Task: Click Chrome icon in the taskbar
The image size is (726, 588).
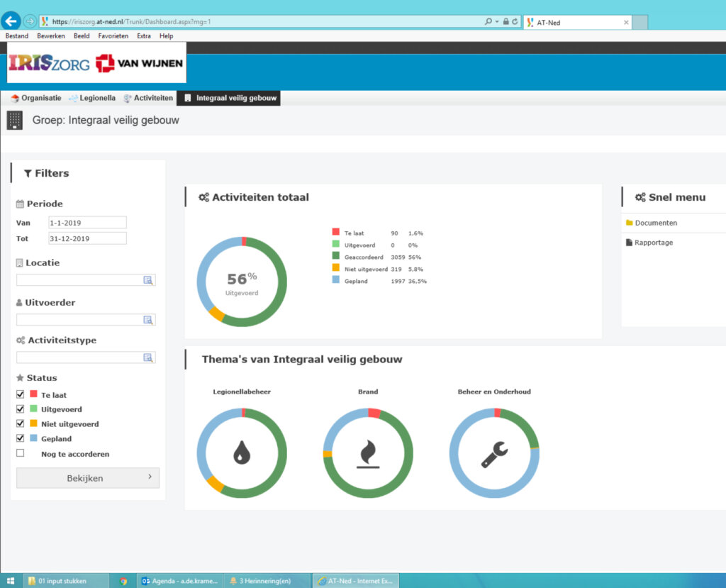Action: [123, 581]
